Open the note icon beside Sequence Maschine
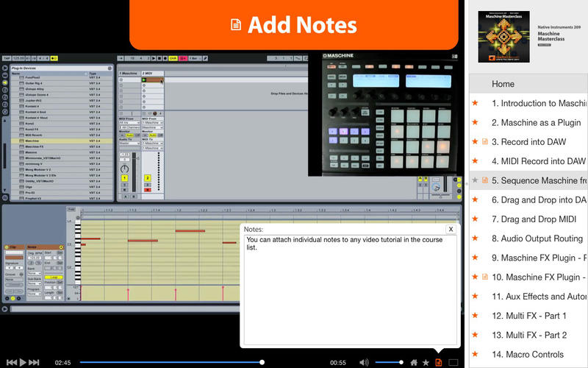588x368 pixels. pos(485,180)
